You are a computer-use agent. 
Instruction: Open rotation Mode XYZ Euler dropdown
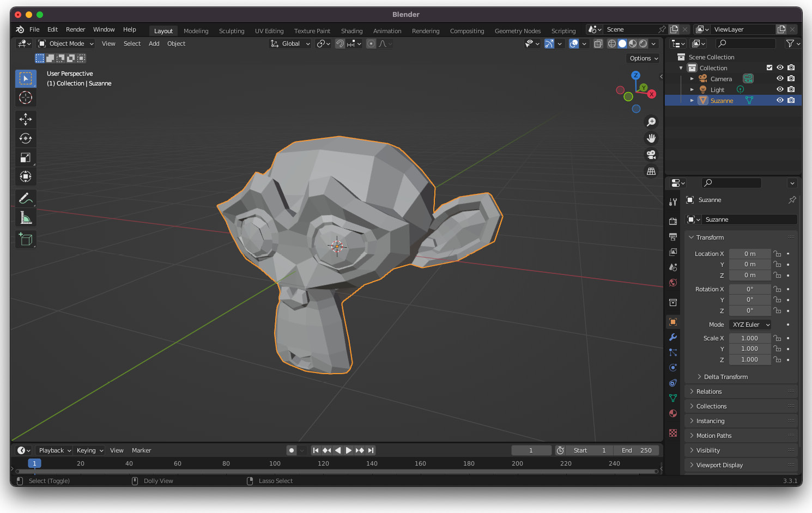point(750,325)
